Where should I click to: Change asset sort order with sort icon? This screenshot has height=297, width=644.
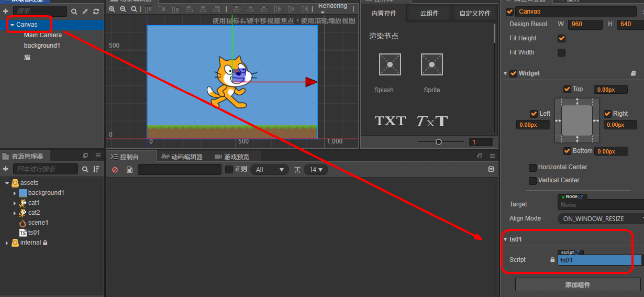tap(96, 169)
